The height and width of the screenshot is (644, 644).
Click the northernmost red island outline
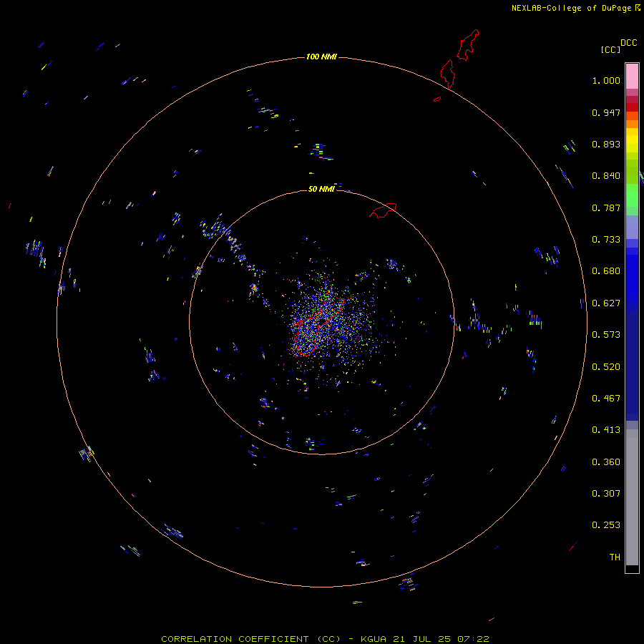click(468, 45)
